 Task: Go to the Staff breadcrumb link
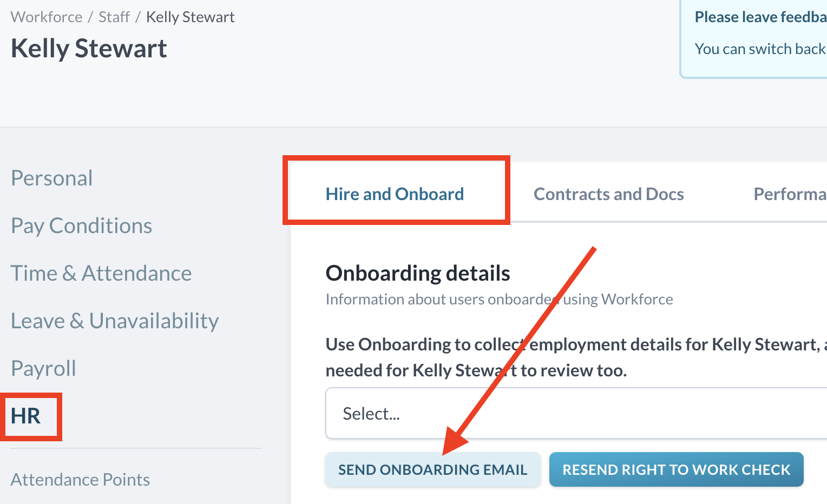point(114,17)
